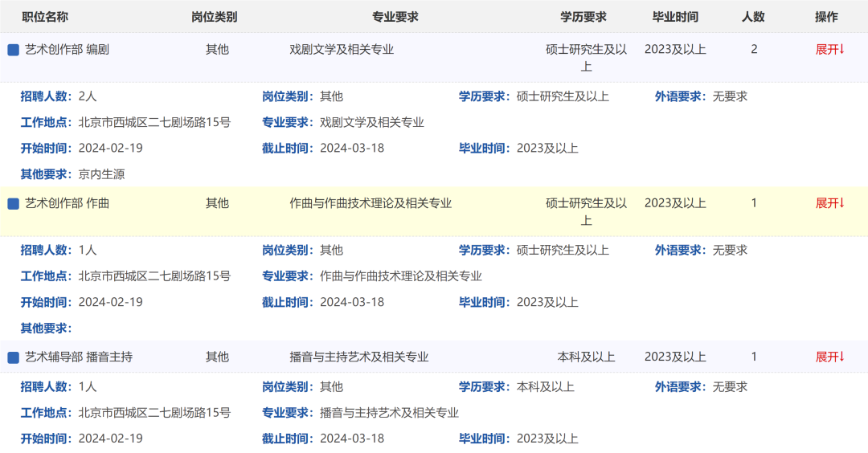Click the 操作 column header
The image size is (868, 453).
point(826,17)
